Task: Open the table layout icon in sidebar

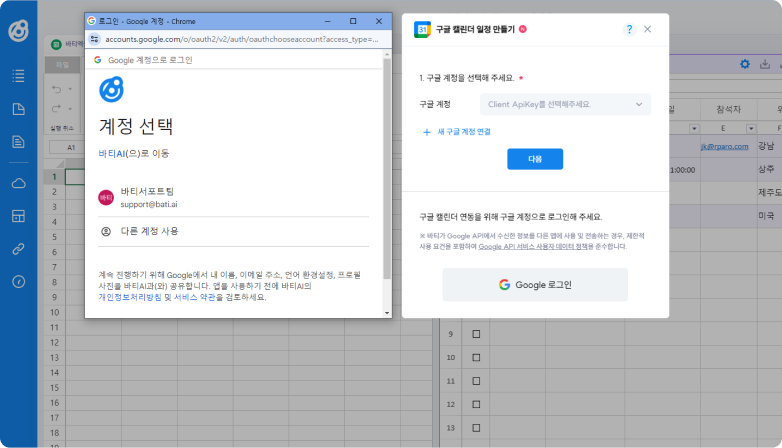Action: point(18,216)
